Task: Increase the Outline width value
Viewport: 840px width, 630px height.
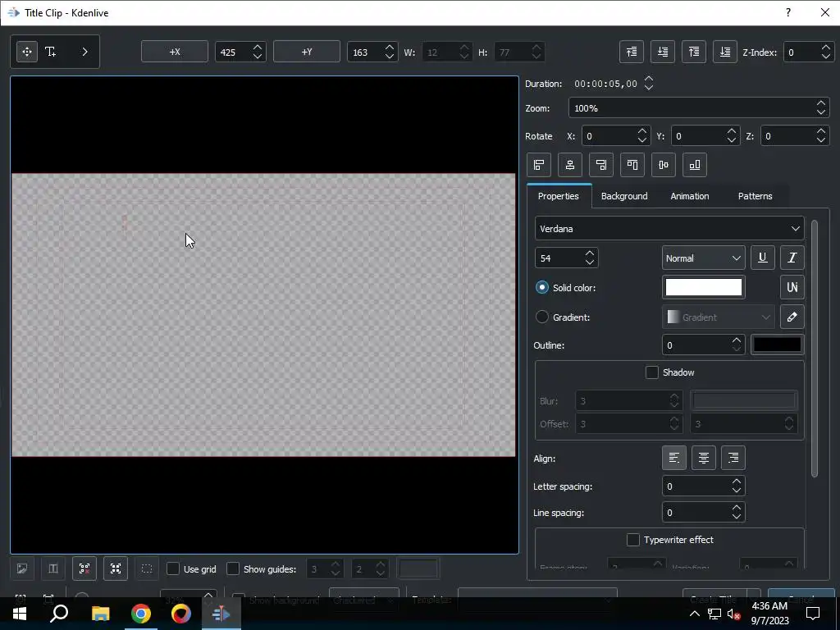Action: pos(737,340)
